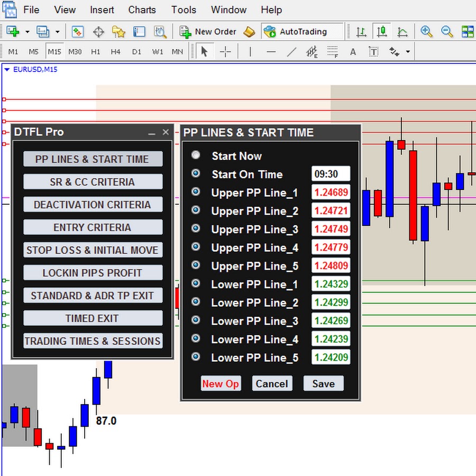Select the crosshair tool
The height and width of the screenshot is (476, 476).
[x=225, y=52]
